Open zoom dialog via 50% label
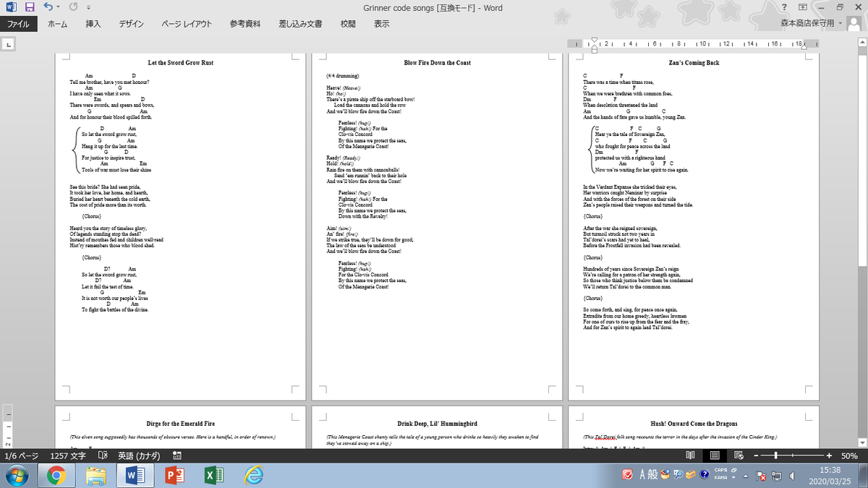The height and width of the screenshot is (488, 868). [x=849, y=456]
